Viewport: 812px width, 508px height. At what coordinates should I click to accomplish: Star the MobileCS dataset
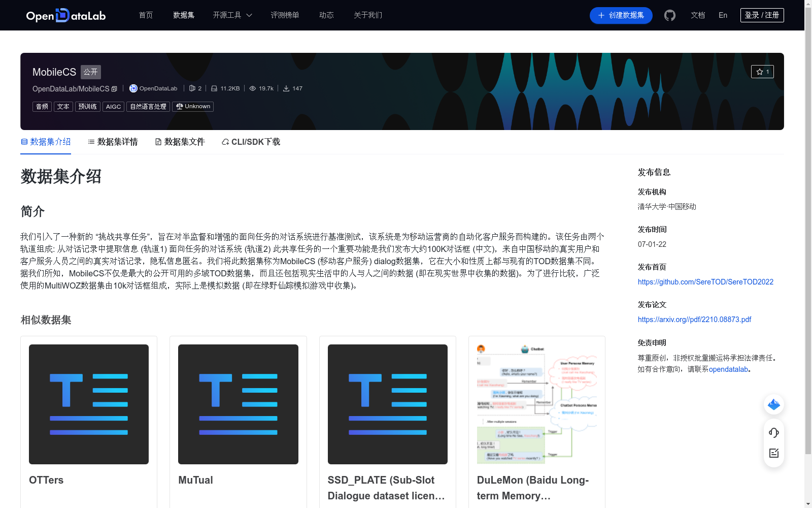762,72
